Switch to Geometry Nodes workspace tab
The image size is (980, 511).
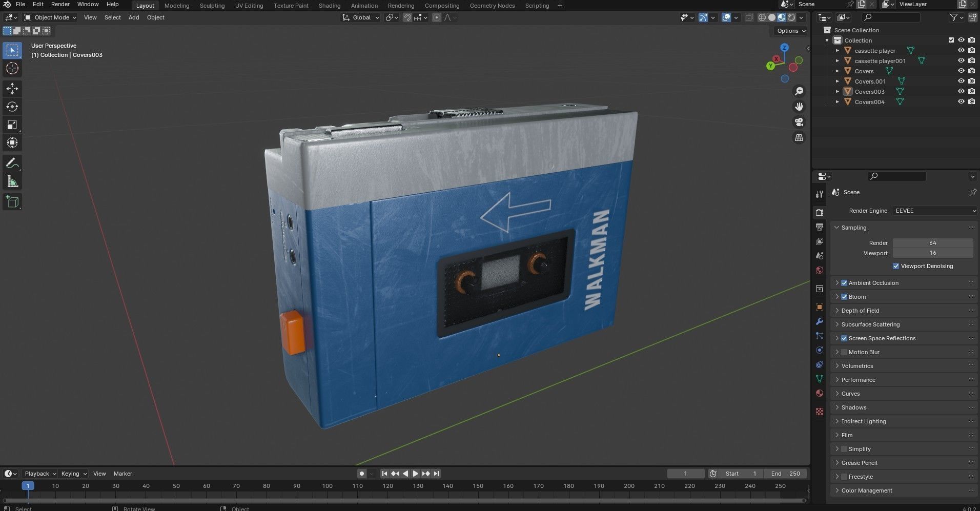pos(492,6)
